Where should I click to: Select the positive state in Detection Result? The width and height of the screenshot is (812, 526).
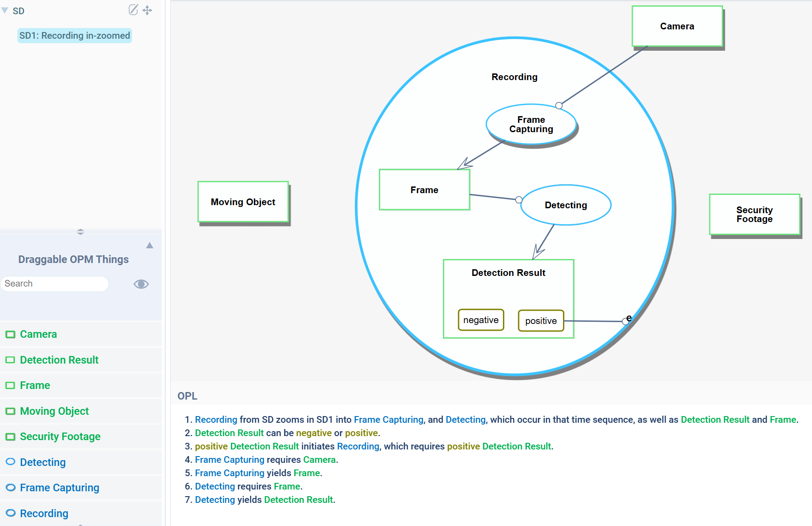coord(541,321)
